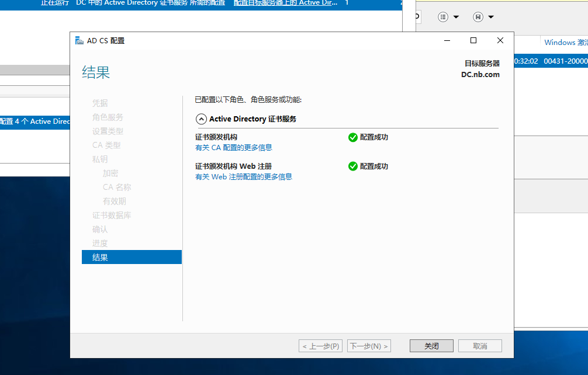Open link 有关 Web 注册配置的更多信息
The image size is (588, 375).
click(243, 177)
